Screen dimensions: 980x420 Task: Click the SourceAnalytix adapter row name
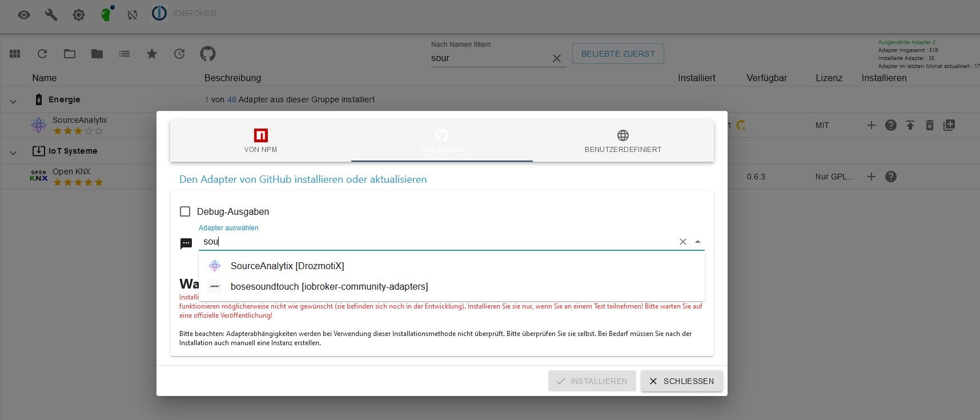point(79,120)
